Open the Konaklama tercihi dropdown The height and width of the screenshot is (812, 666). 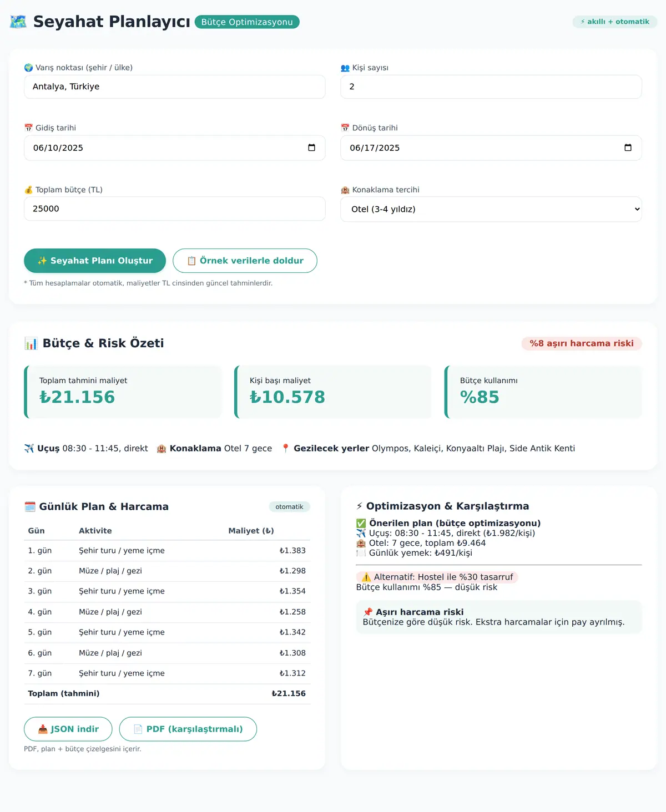point(491,209)
